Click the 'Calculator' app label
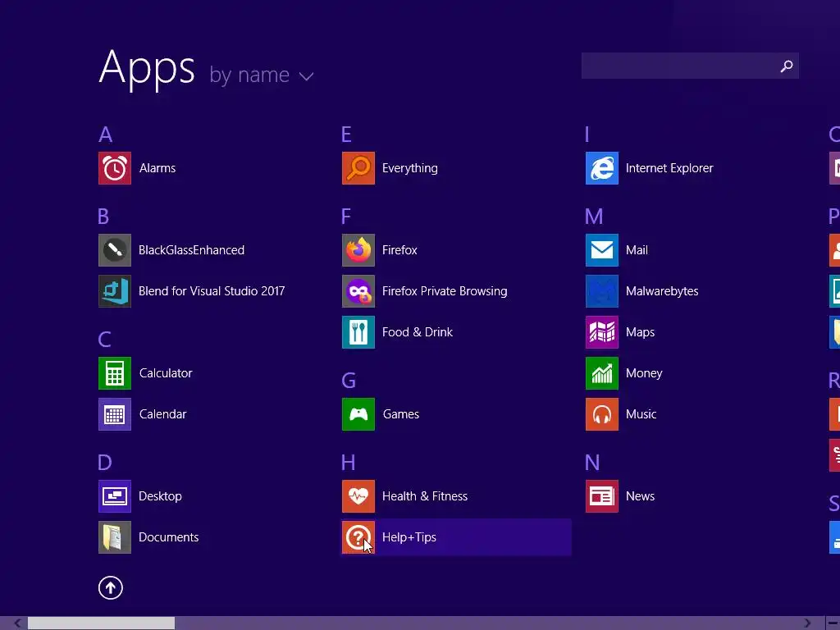 pos(166,373)
